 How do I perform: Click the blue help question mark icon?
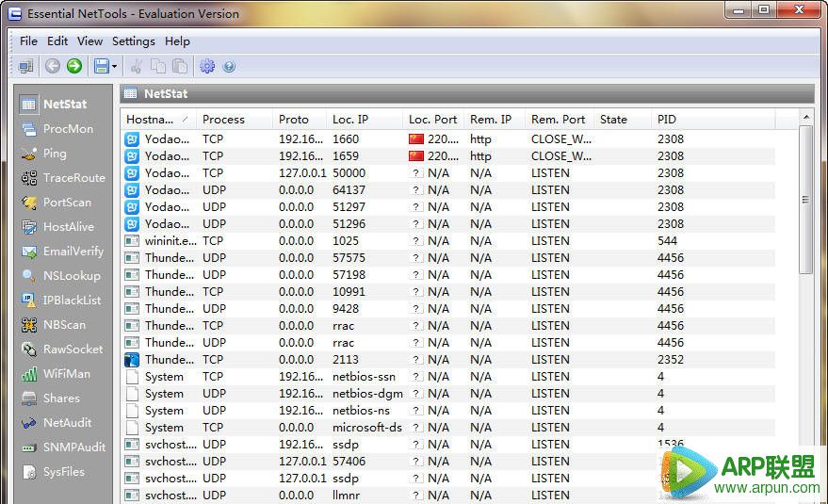[x=229, y=67]
